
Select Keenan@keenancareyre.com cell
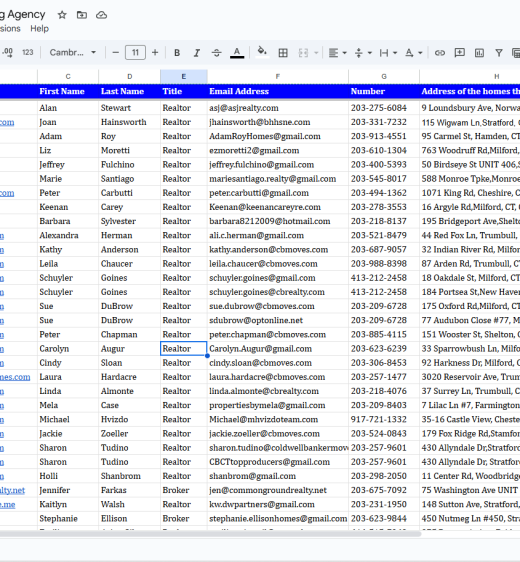tap(278, 207)
